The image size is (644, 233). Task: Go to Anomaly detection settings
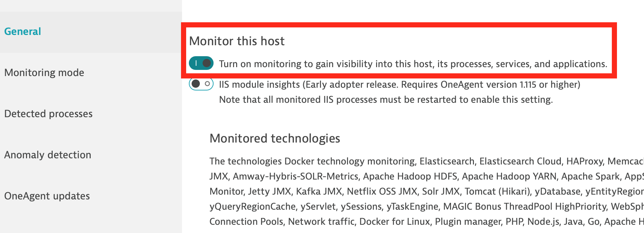pos(48,155)
